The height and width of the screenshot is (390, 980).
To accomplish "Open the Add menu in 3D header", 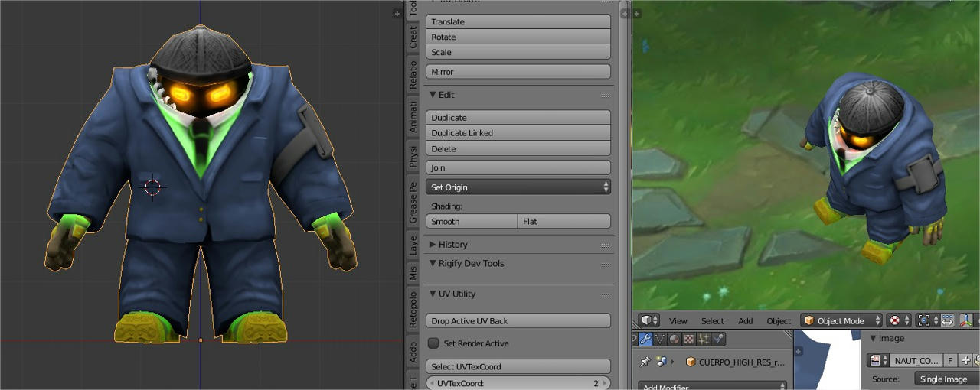I will (x=745, y=321).
